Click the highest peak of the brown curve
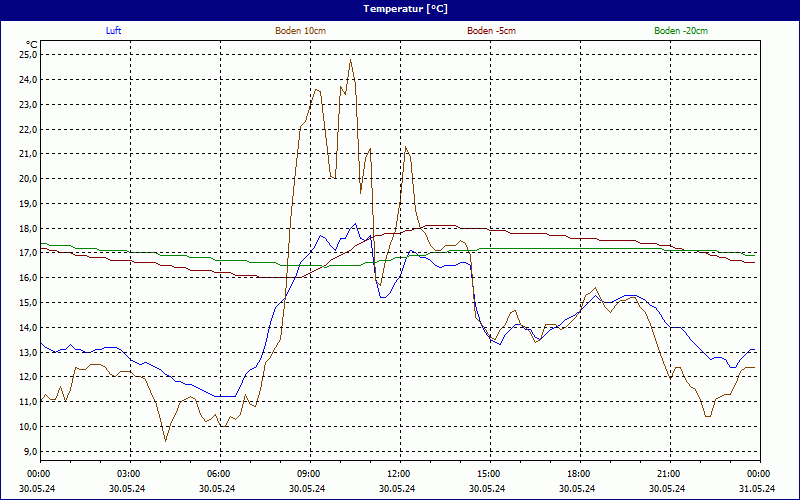 (x=350, y=60)
